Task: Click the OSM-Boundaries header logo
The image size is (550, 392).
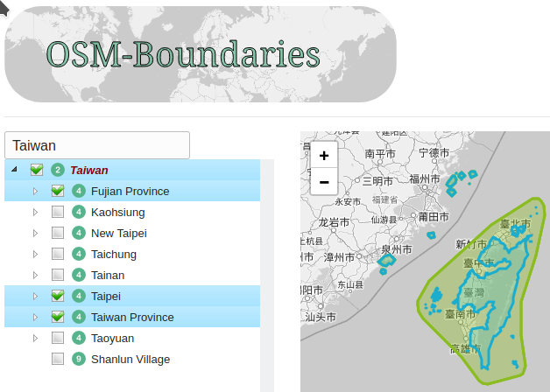Action: click(201, 54)
